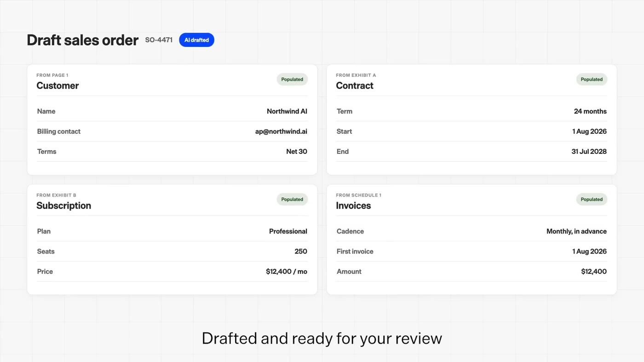The image size is (644, 362).
Task: Click the Populated badge on the Subscription card
Action: pos(292,199)
